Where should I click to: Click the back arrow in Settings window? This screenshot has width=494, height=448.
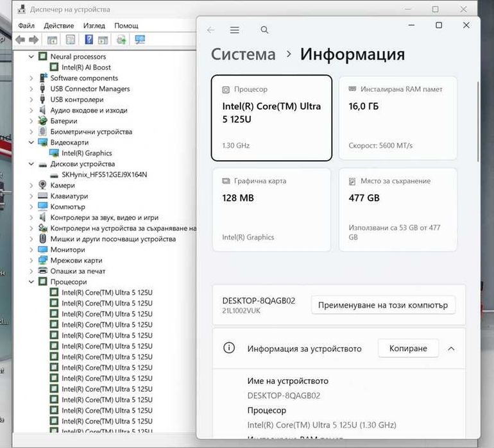210,30
